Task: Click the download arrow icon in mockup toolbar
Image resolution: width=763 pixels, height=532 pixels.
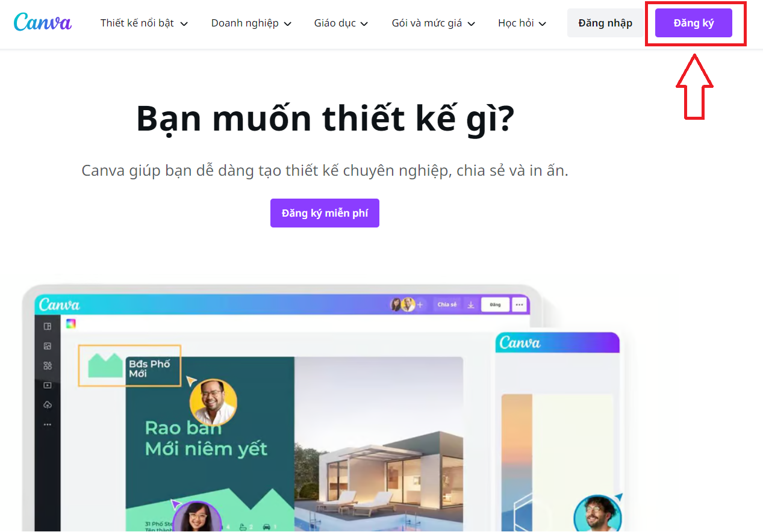Action: (x=471, y=305)
